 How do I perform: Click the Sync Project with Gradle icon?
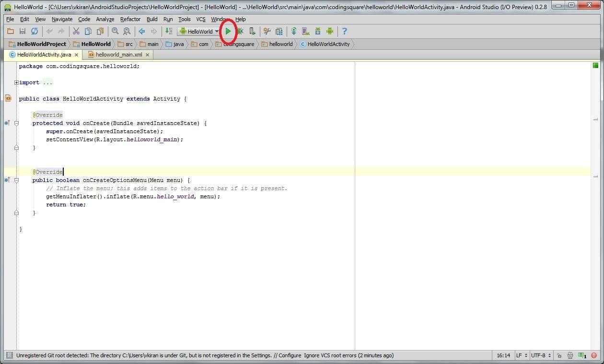294,31
